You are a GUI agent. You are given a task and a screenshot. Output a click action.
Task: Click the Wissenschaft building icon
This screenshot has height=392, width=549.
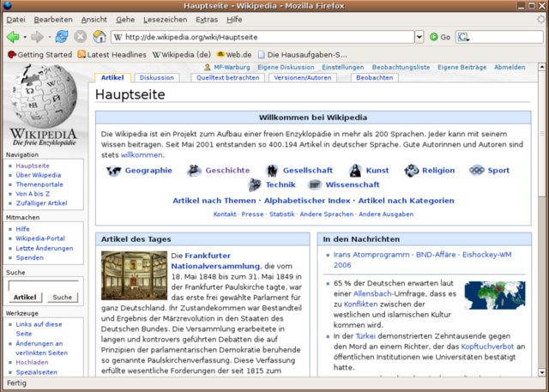(x=315, y=184)
